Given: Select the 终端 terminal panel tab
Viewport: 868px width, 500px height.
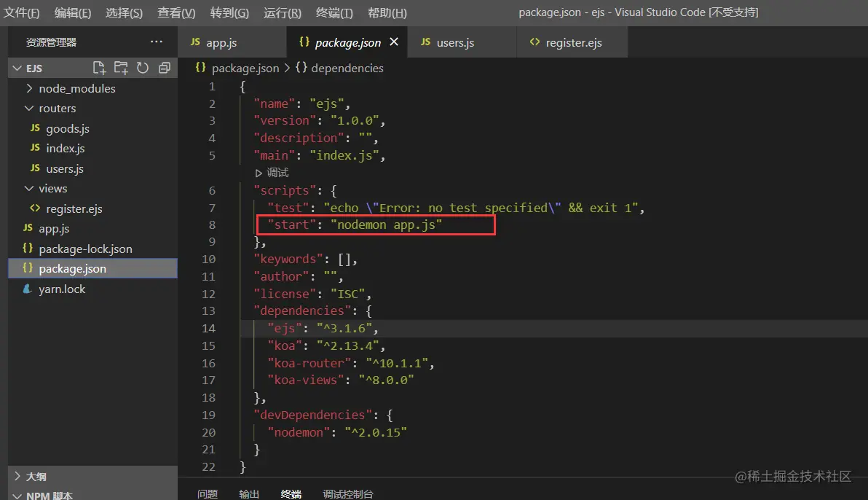Looking at the screenshot, I should click(291, 493).
